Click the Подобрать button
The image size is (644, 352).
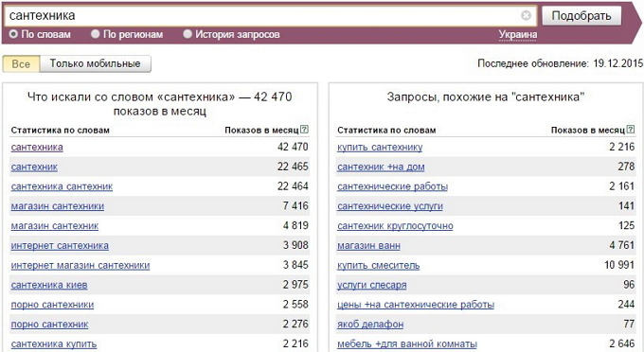point(581,16)
